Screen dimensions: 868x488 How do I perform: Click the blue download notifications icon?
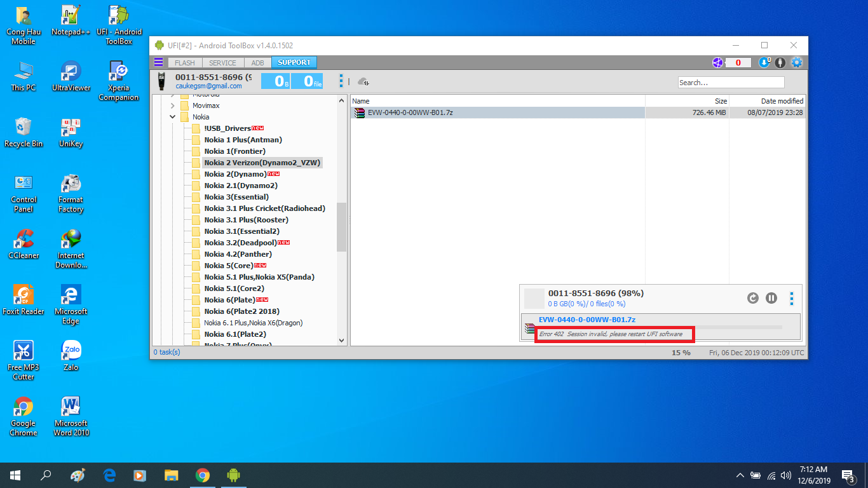point(765,62)
